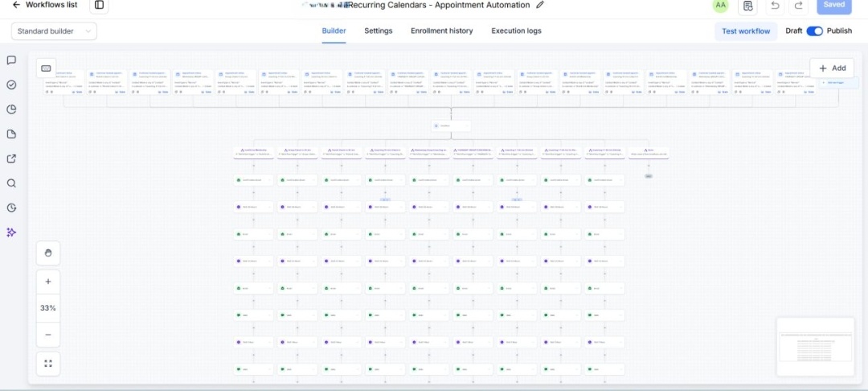Select the None branch node
Viewport: 868px width, 391px height.
tap(649, 152)
